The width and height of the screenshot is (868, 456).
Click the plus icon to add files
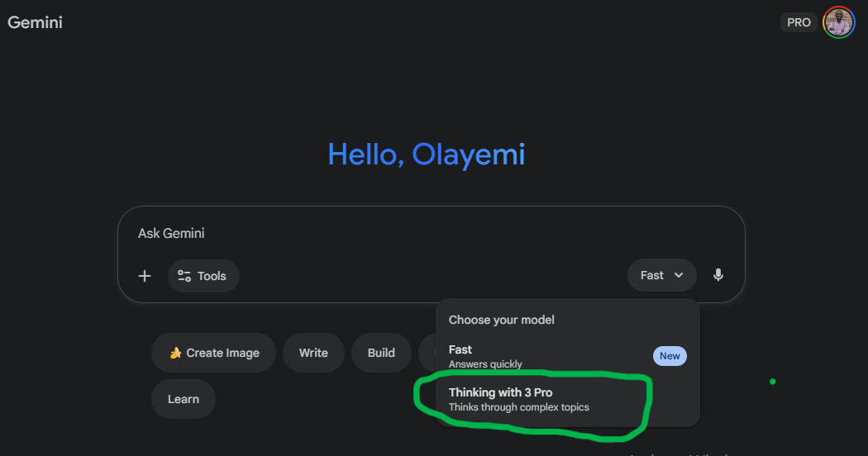[x=145, y=276]
